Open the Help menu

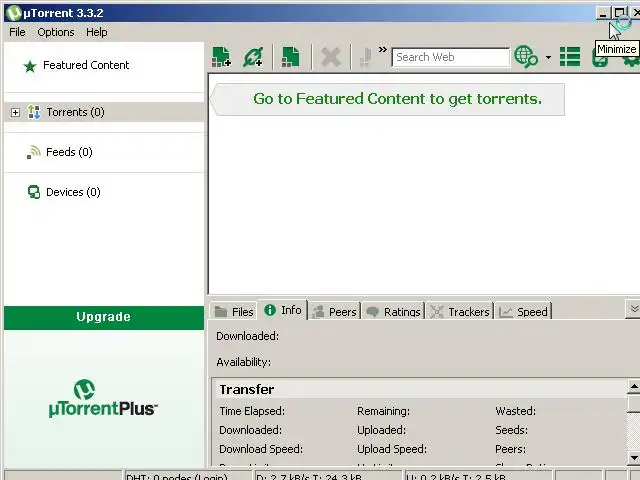97,32
